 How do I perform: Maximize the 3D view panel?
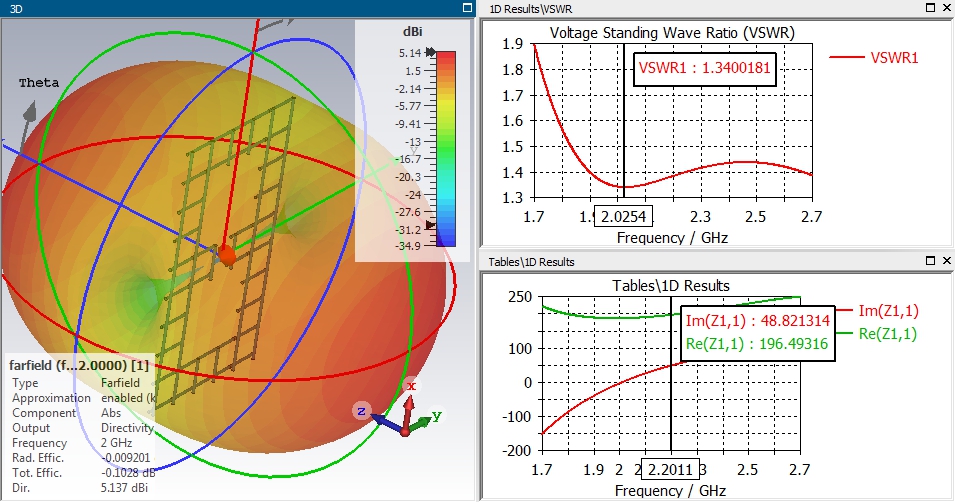467,8
